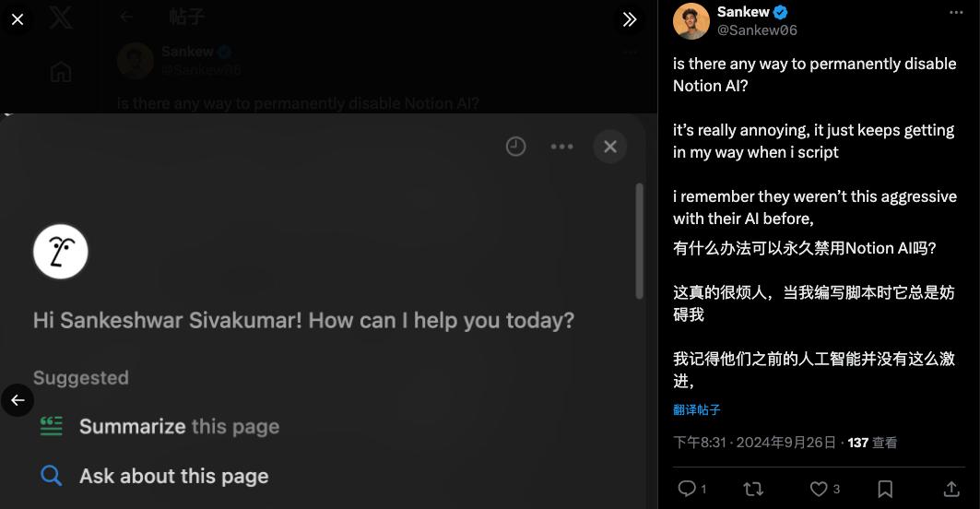Open the Notion AI chat history clock icon

click(x=515, y=147)
